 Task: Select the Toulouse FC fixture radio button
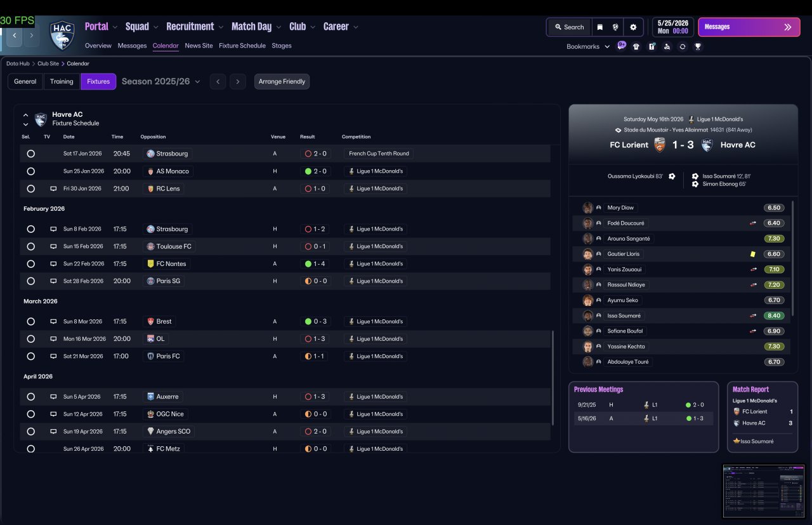(30, 246)
